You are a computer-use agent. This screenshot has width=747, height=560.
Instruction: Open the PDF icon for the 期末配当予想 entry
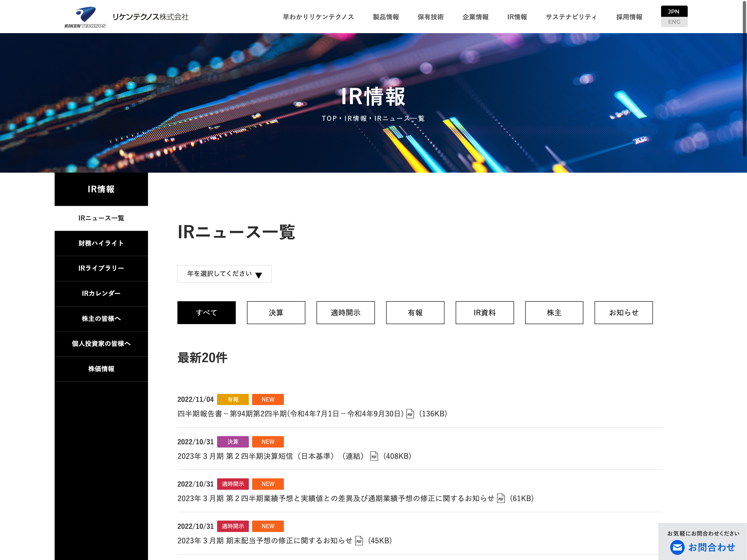click(359, 541)
